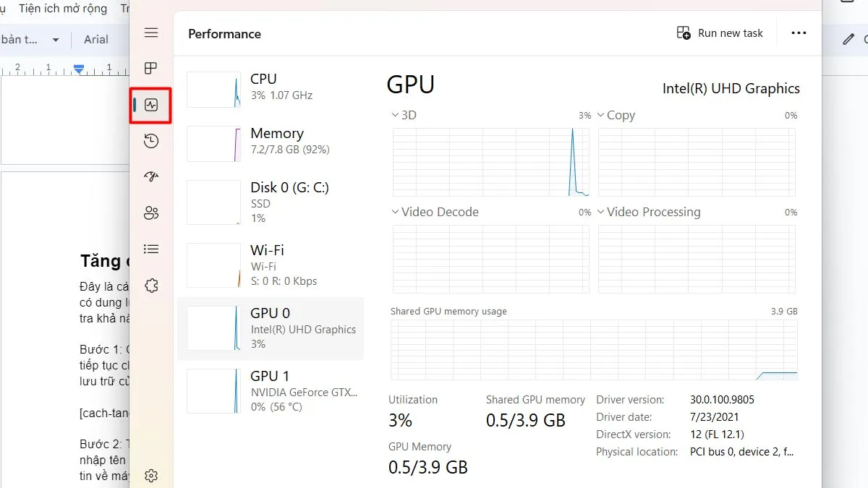The width and height of the screenshot is (868, 488).
Task: Open the Task Manager hamburger navigation menu
Action: pos(151,33)
